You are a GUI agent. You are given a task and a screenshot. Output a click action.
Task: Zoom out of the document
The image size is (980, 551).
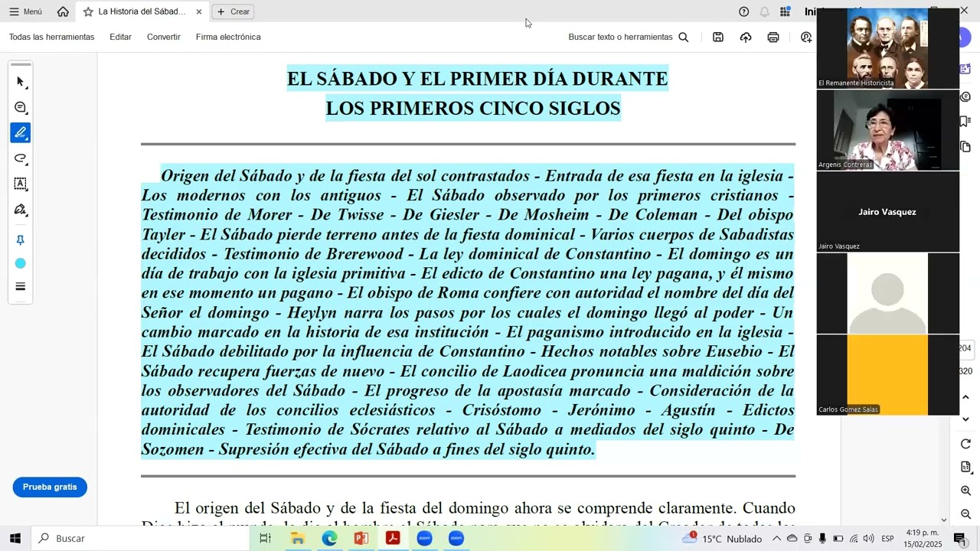click(966, 514)
